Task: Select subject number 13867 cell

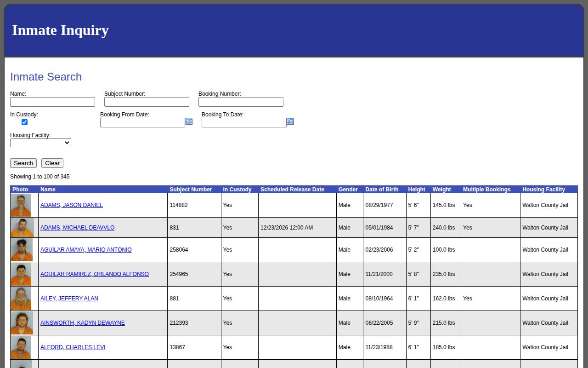Action: [x=194, y=347]
